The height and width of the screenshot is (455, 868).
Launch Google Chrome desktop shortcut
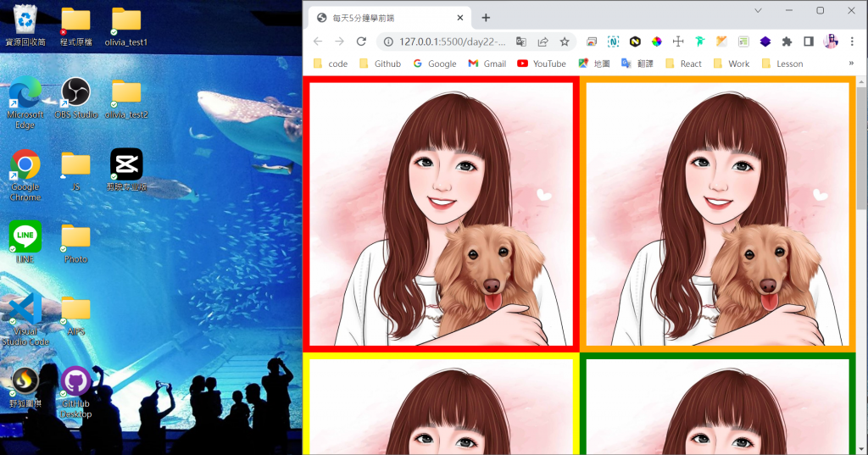pyautogui.click(x=25, y=175)
